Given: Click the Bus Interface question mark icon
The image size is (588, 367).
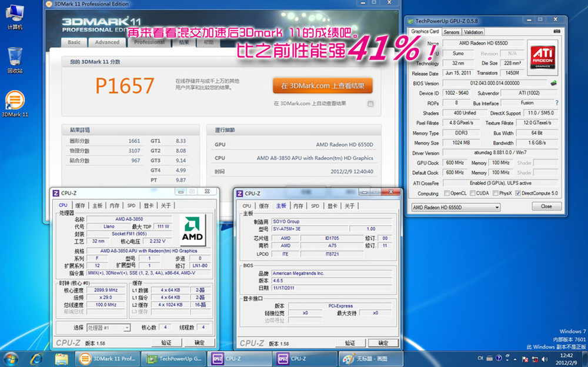Looking at the screenshot, I should [556, 103].
